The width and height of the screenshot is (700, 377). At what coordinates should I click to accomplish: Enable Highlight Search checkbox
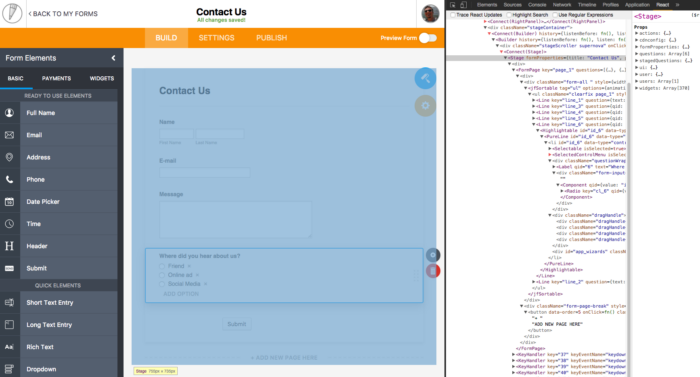point(509,15)
